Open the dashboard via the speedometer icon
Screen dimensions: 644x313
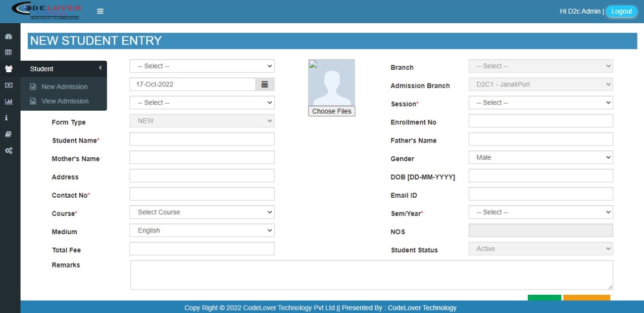[x=8, y=36]
